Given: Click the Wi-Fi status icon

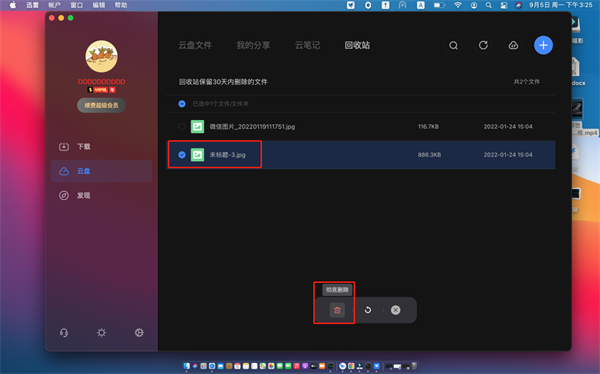Looking at the screenshot, I should click(458, 5).
